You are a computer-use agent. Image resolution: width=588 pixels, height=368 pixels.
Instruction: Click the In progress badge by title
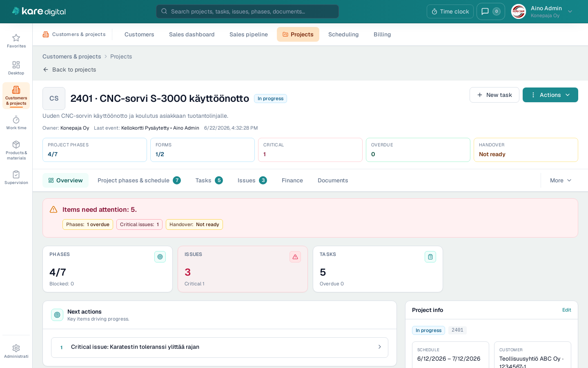point(270,99)
